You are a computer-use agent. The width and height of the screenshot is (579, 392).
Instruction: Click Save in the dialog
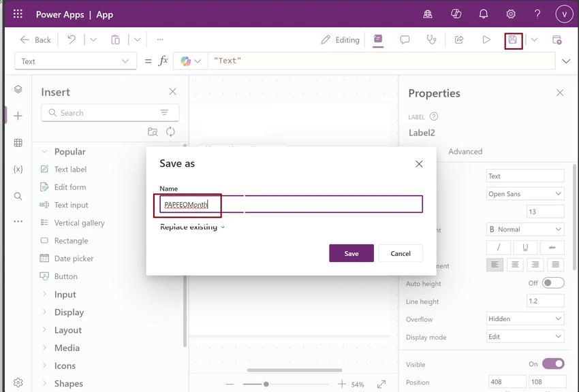click(351, 253)
